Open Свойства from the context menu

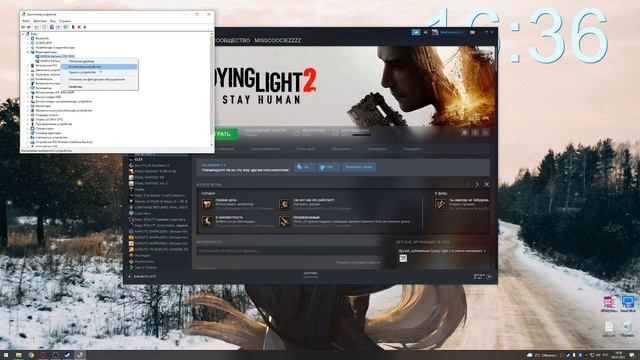coord(75,87)
